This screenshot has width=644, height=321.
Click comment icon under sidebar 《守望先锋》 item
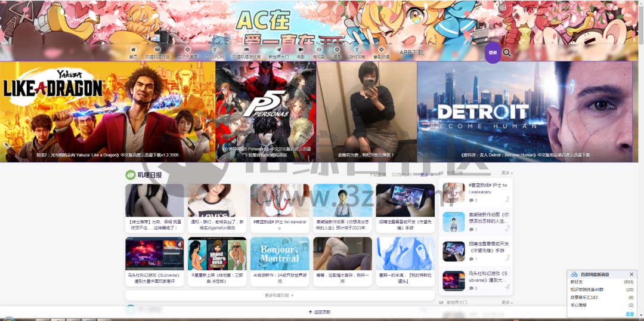coord(471,260)
